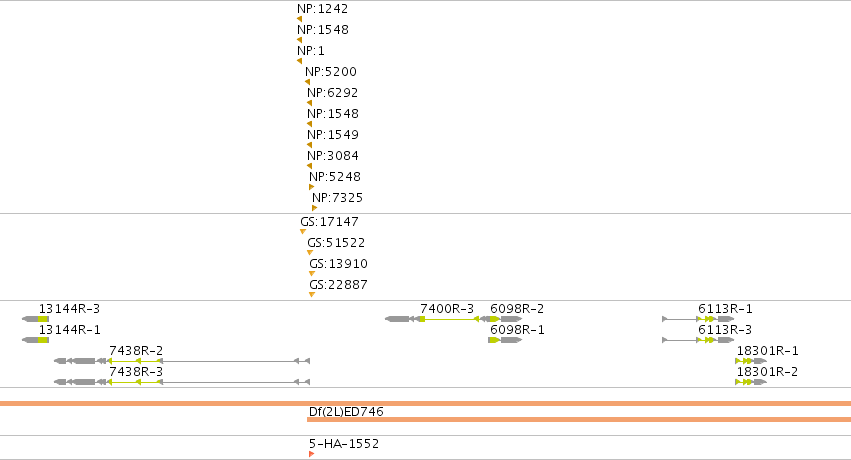This screenshot has width=851, height=460.
Task: Open the GS:17147 label
Action: 329,221
